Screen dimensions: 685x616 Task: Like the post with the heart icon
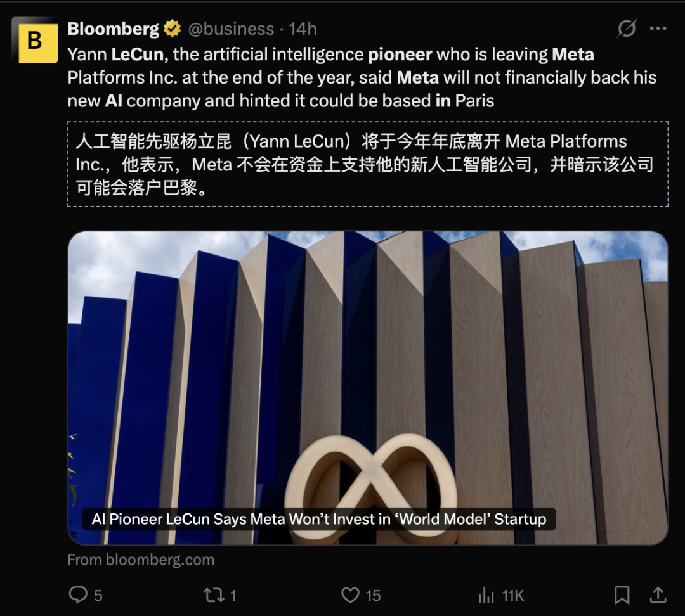[x=350, y=595]
